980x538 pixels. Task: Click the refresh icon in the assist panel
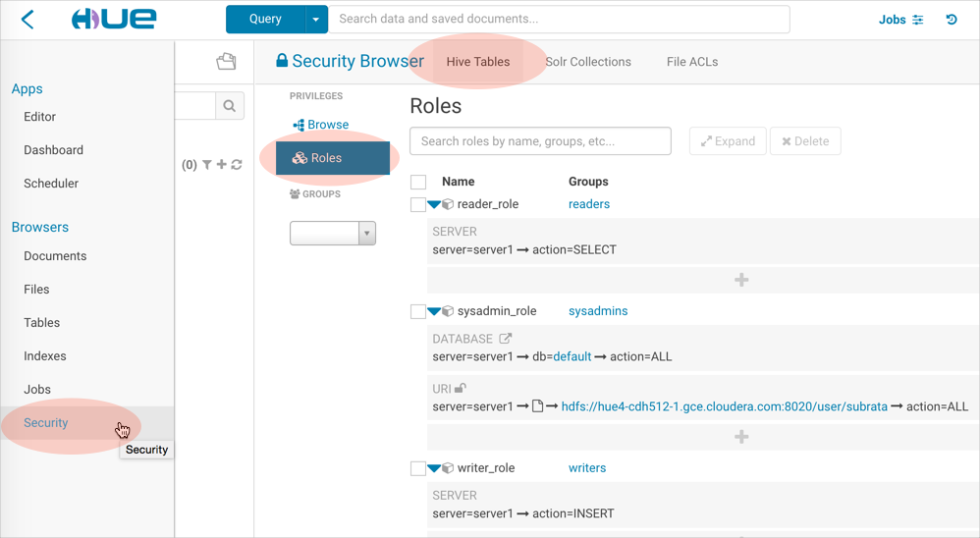point(237,165)
